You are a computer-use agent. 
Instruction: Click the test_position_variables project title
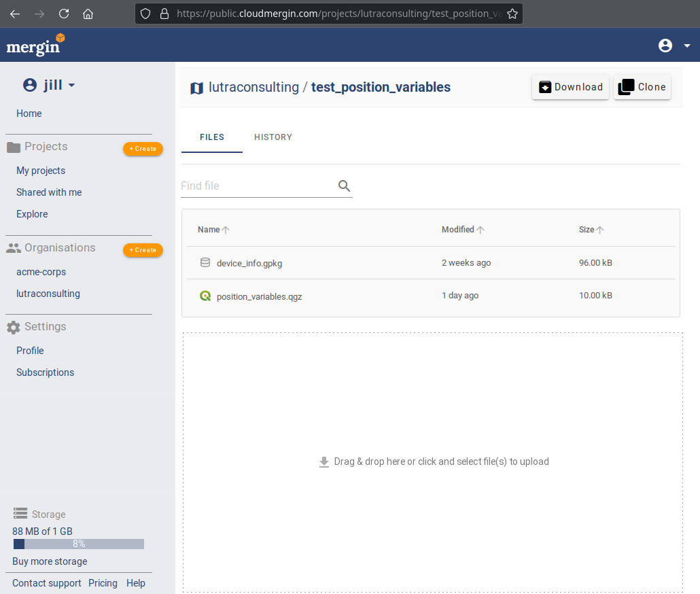[x=381, y=87]
